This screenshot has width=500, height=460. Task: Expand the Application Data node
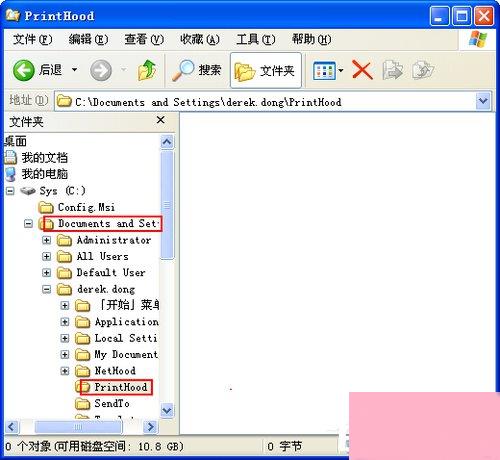coord(65,322)
